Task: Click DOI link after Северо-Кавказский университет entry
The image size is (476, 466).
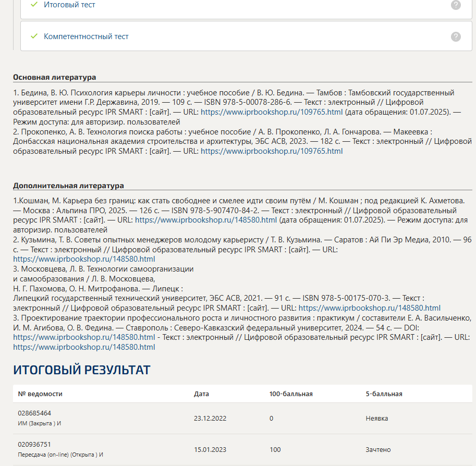Action: (84, 337)
